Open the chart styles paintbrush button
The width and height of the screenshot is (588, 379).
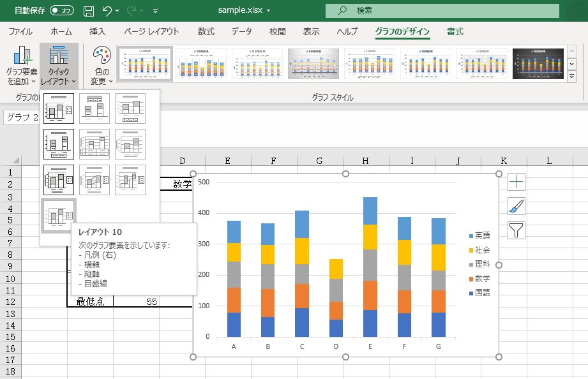coord(516,206)
